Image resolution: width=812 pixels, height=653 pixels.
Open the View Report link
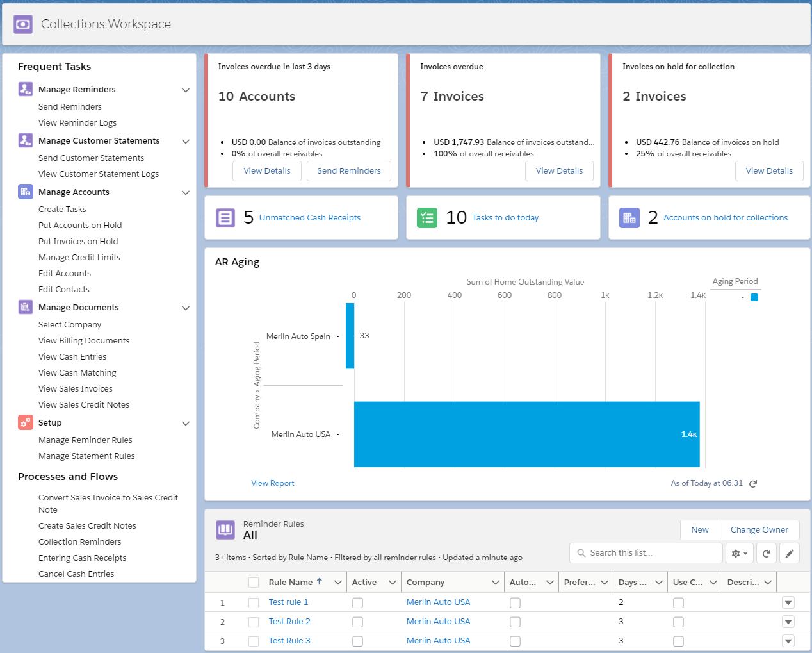pyautogui.click(x=273, y=483)
